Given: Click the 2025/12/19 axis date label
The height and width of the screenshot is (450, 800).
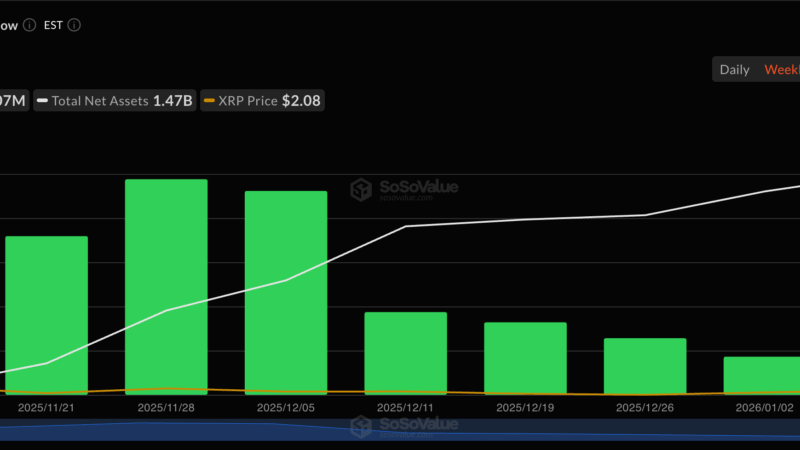Looking at the screenshot, I should (525, 408).
